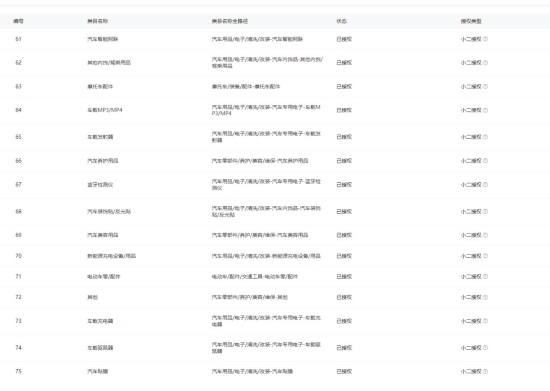This screenshot has height=391, width=550.
Task: Click info icon in row 71
Action: pos(485,277)
